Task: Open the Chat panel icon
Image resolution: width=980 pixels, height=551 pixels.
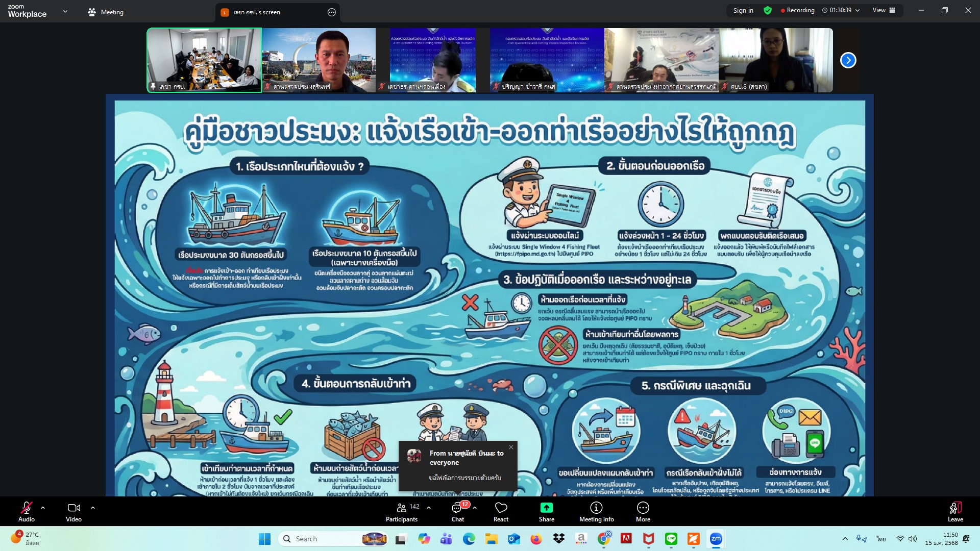Action: pos(457,508)
